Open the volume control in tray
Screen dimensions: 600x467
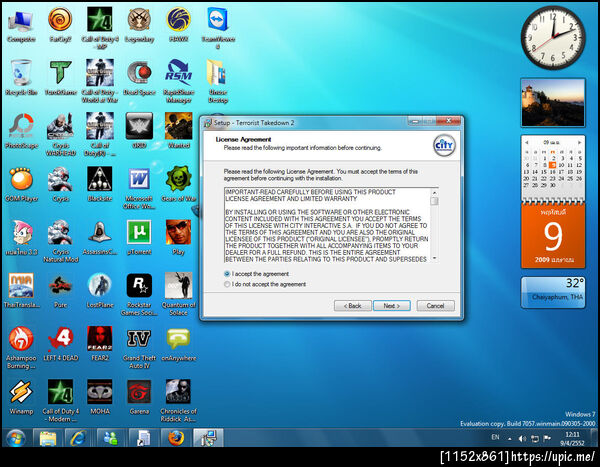tap(522, 439)
